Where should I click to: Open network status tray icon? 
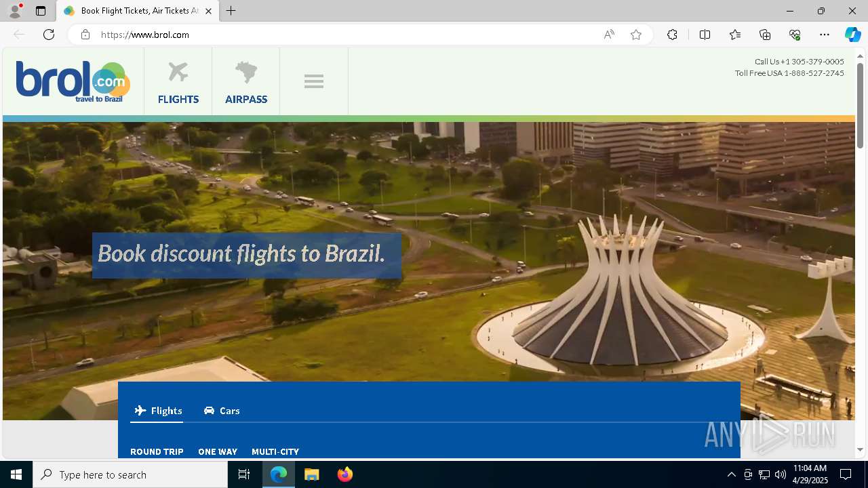[x=764, y=474]
